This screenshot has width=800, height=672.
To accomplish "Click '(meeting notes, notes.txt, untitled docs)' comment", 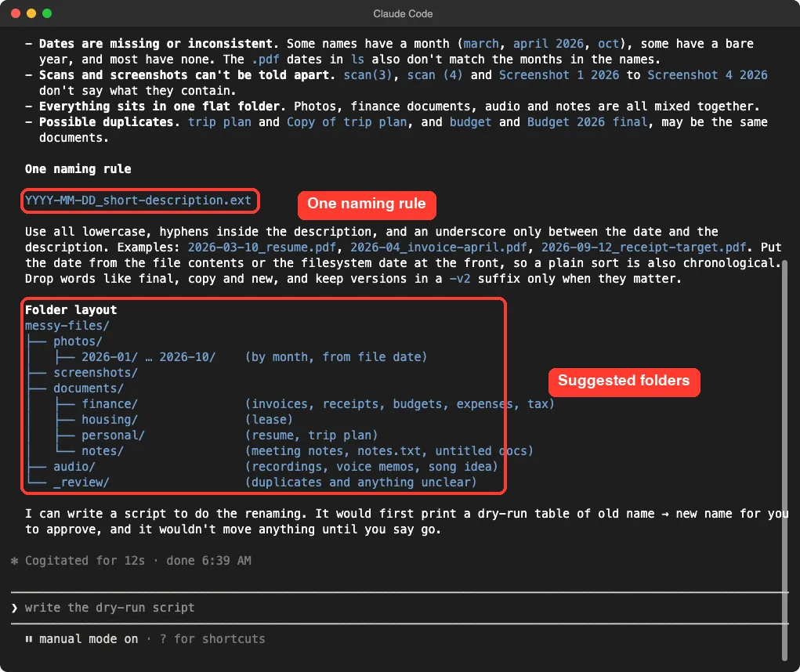I will 389,451.
